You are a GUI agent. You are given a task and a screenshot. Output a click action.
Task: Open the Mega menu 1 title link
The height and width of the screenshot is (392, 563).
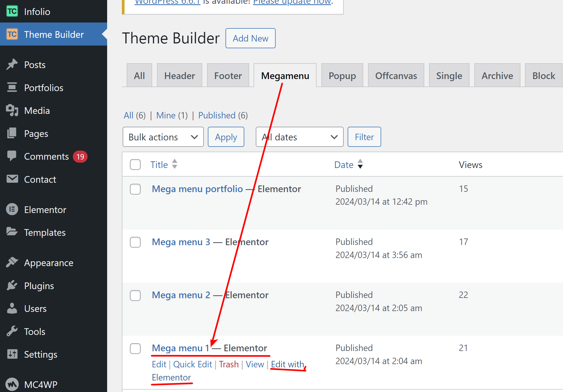(x=181, y=348)
